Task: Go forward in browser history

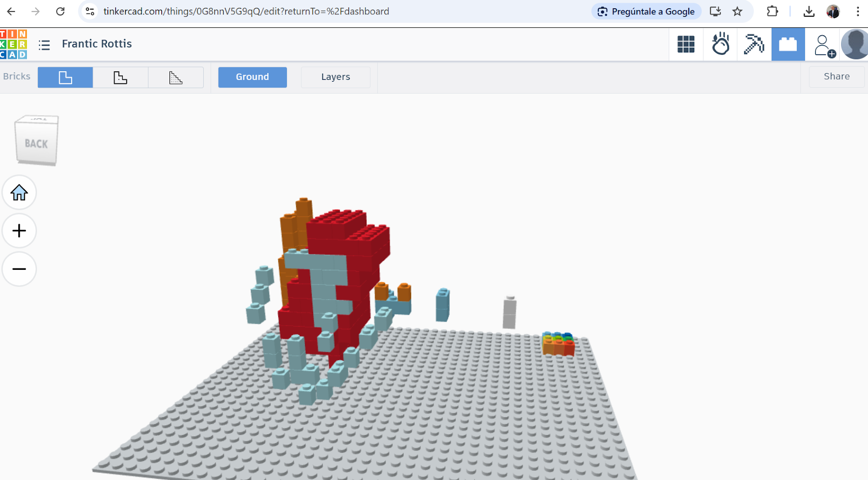Action: (x=36, y=11)
